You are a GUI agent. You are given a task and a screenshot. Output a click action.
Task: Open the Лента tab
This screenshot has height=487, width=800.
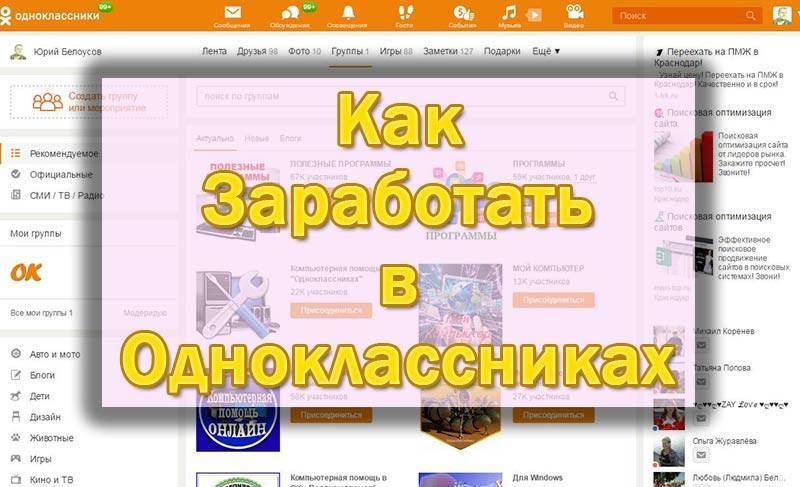click(x=214, y=51)
